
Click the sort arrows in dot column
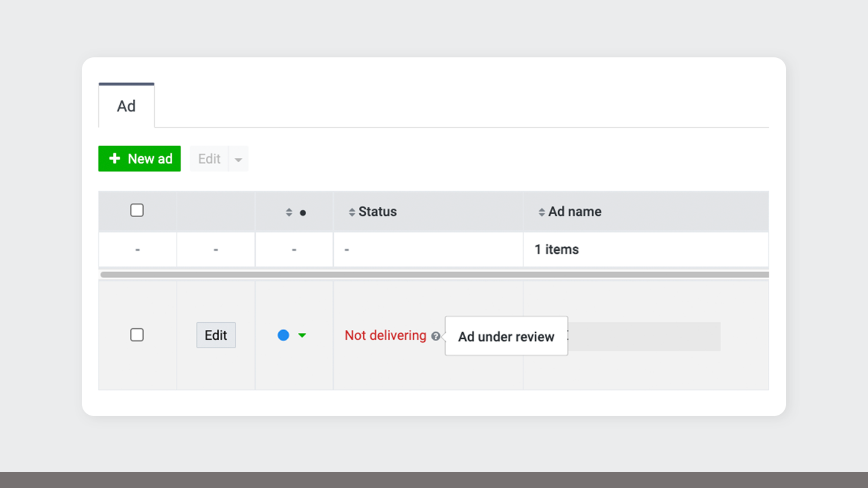pos(289,212)
